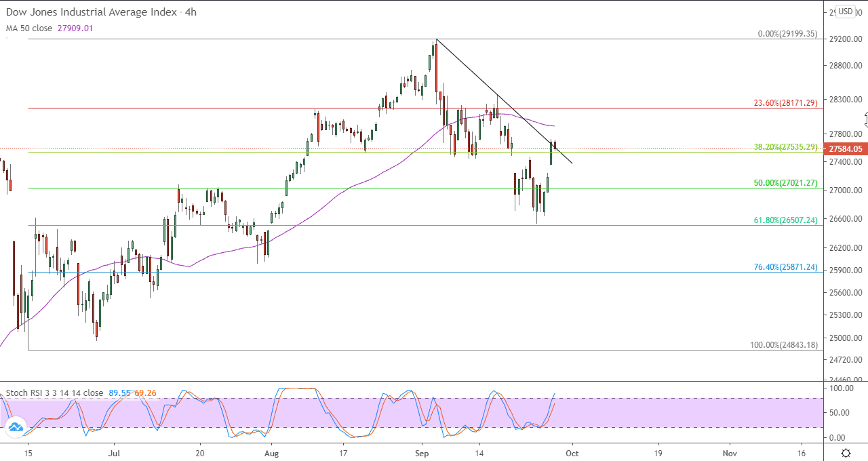The width and height of the screenshot is (868, 461).
Task: Click the 15 date label on time axis
Action: (28, 452)
